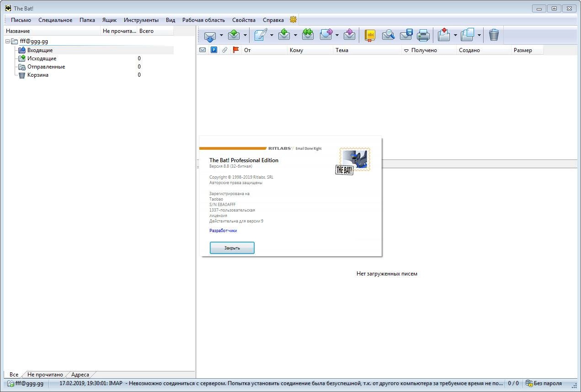This screenshot has height=392, width=581.
Task: Switch to the Не прочитано tab
Action: point(45,375)
